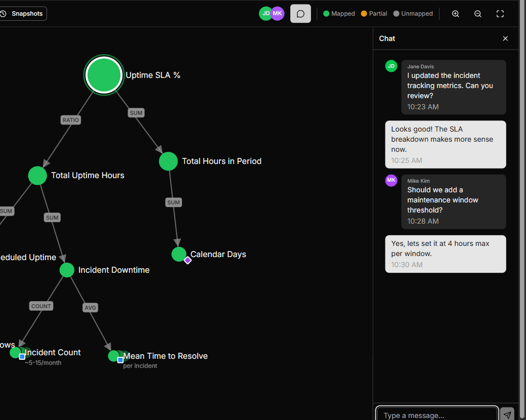
Task: Click the blue square marker on Incident Count
Action: pos(22,356)
